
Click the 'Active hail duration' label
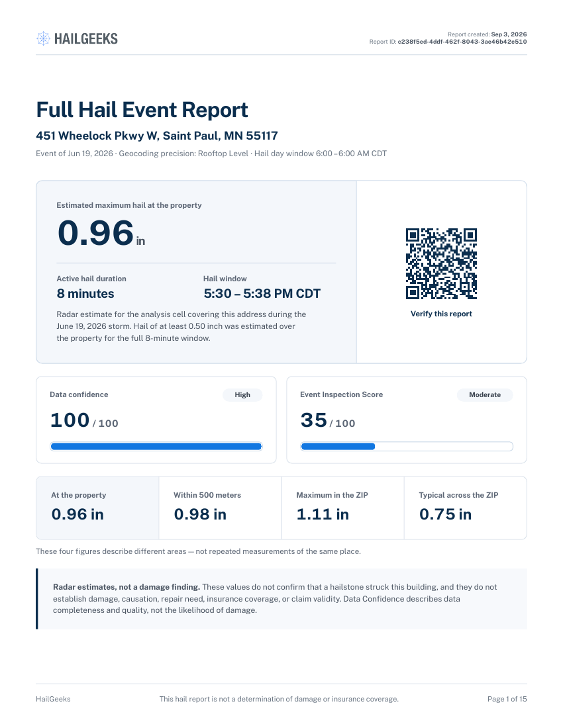tap(91, 279)
